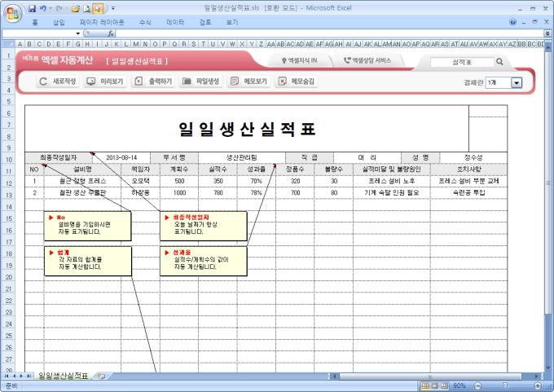Click the last-sheet navigation arrow
Image resolution: width=554 pixels, height=392 pixels.
[29, 376]
